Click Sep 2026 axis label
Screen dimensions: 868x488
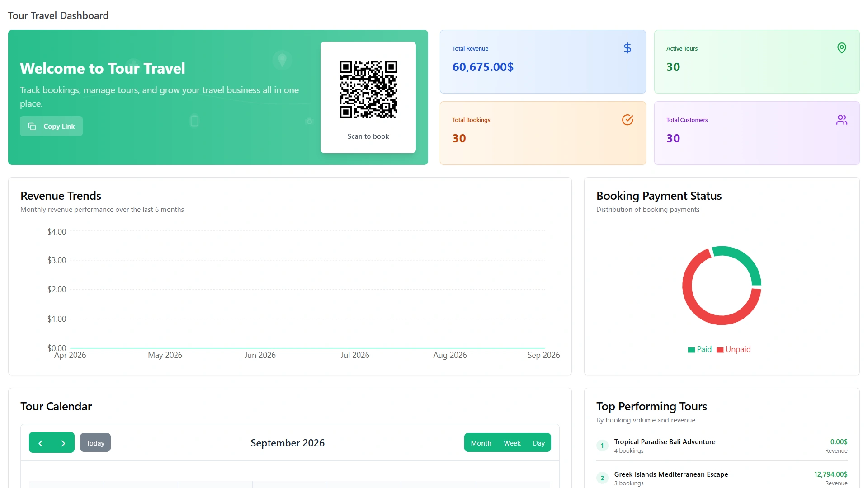tap(543, 355)
